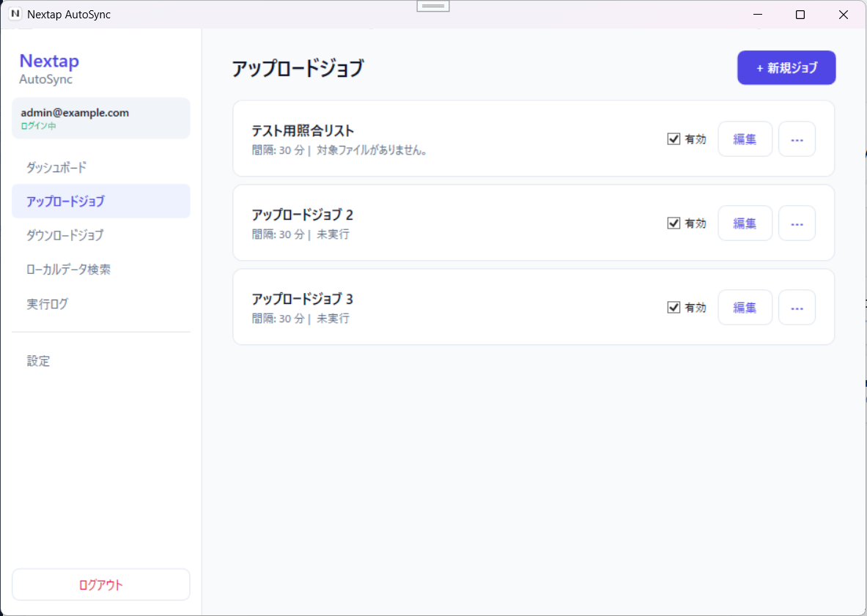Open more options for アップロードジョブ 2
Viewport: 867px width, 616px height.
point(797,223)
